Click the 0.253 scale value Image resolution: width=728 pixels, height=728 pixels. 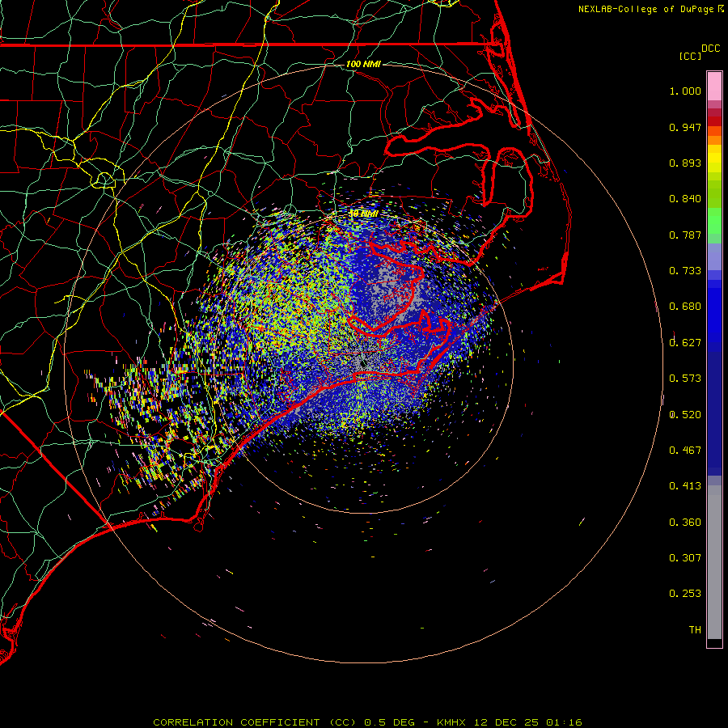coord(685,594)
